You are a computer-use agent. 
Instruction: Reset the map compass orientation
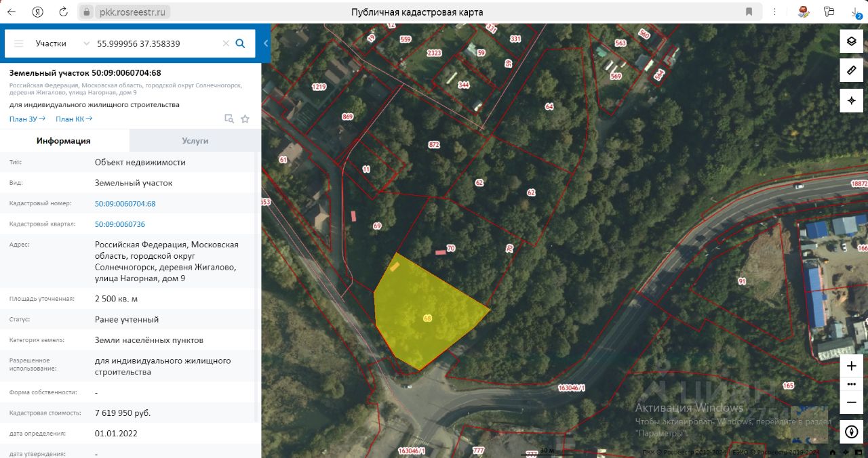pos(852,431)
